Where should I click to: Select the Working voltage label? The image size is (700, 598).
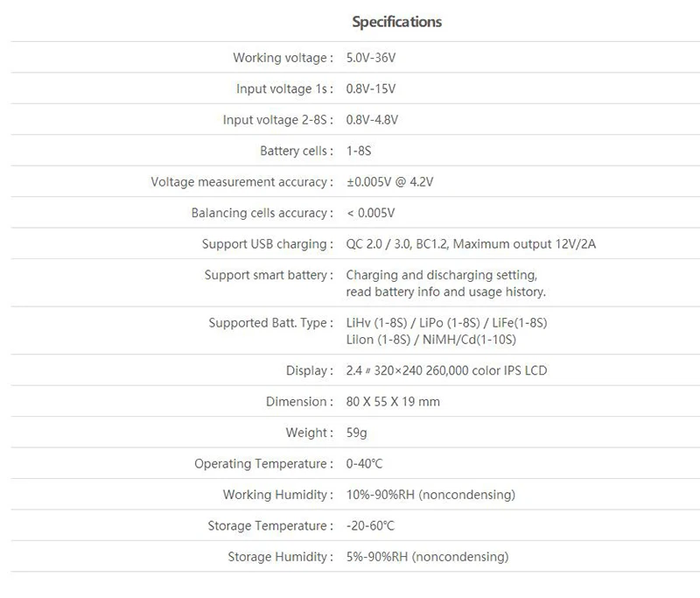click(x=283, y=58)
